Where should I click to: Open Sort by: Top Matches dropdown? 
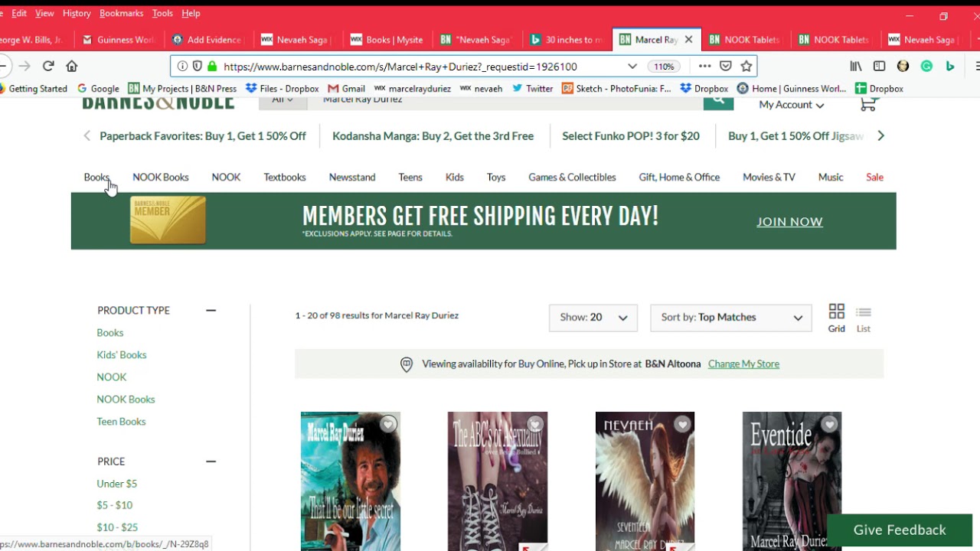pyautogui.click(x=731, y=318)
